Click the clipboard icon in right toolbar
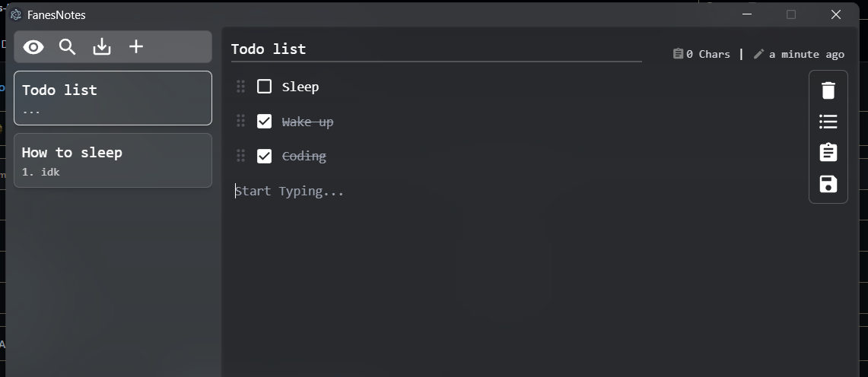Screen dimensions: 868x377 click(x=828, y=152)
